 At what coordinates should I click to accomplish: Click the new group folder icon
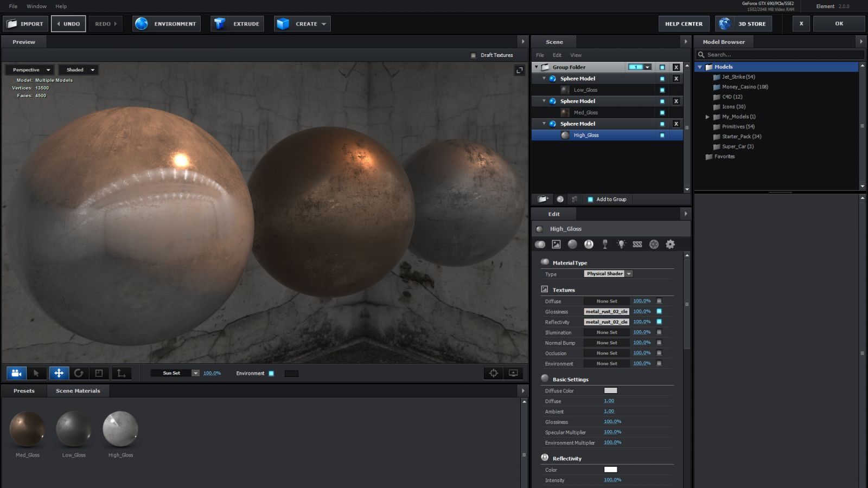[543, 199]
